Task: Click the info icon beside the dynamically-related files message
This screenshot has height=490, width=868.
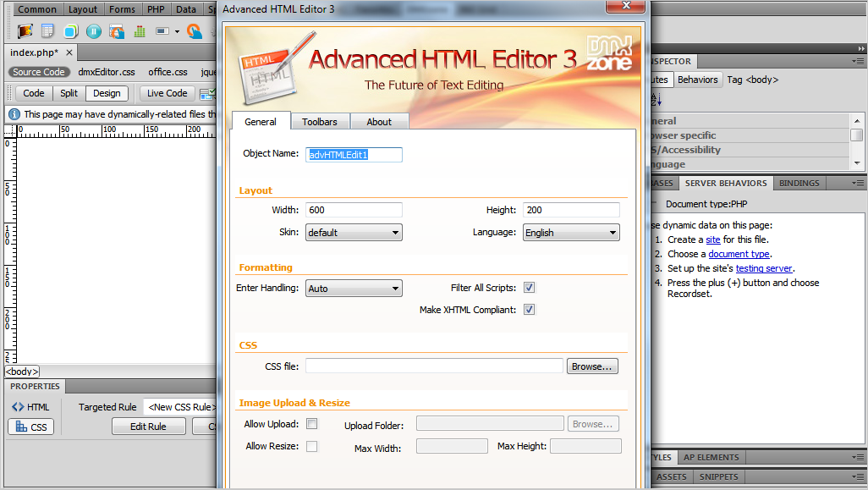Action: click(x=14, y=114)
